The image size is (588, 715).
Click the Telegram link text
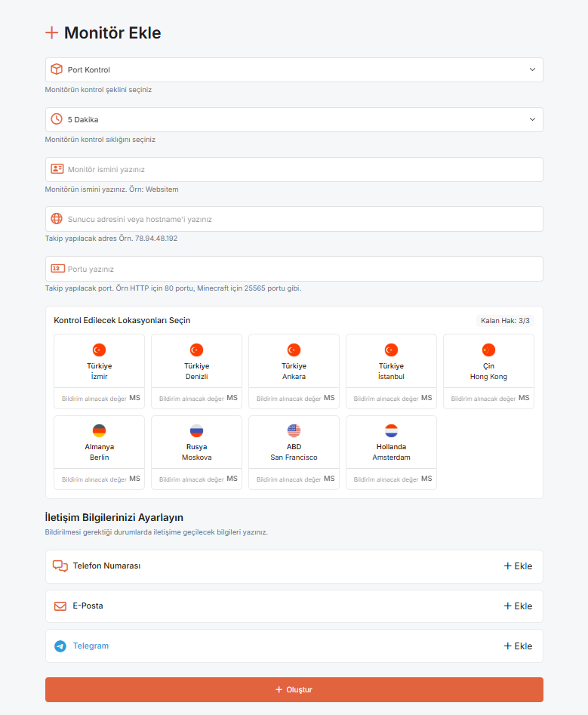(91, 646)
